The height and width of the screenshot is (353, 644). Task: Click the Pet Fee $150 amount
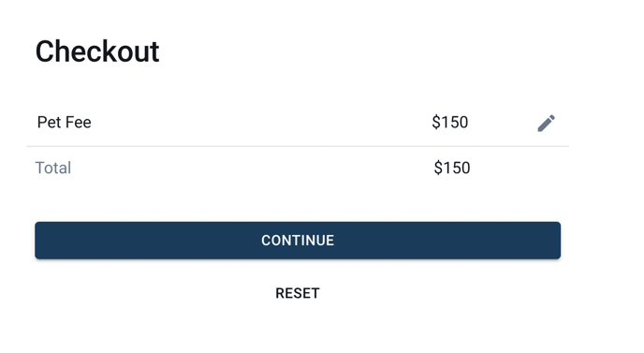[449, 122]
